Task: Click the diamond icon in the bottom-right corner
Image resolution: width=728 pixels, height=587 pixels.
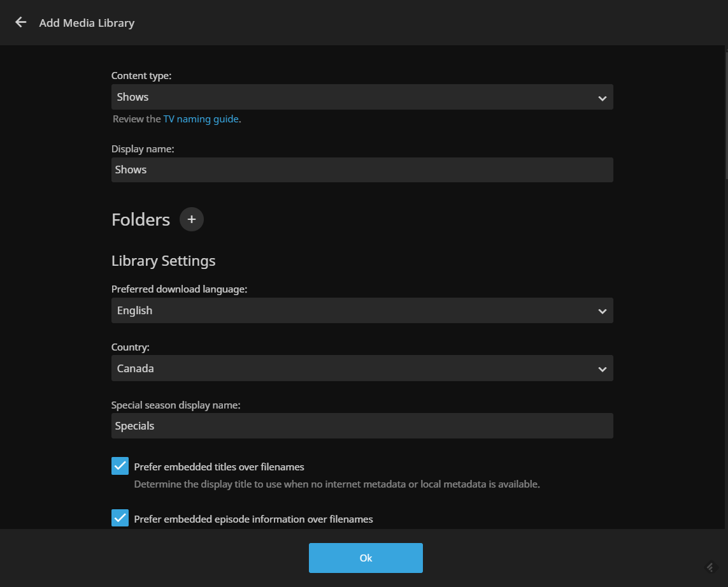Action: point(711,567)
